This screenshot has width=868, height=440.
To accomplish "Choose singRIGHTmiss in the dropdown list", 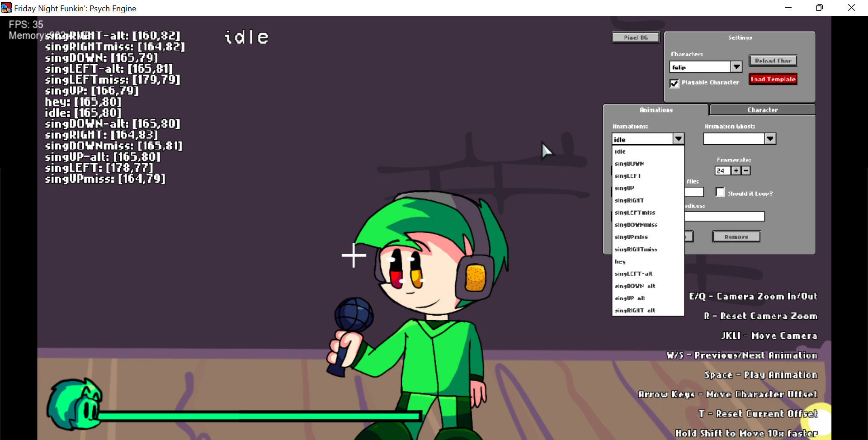I will (x=648, y=249).
